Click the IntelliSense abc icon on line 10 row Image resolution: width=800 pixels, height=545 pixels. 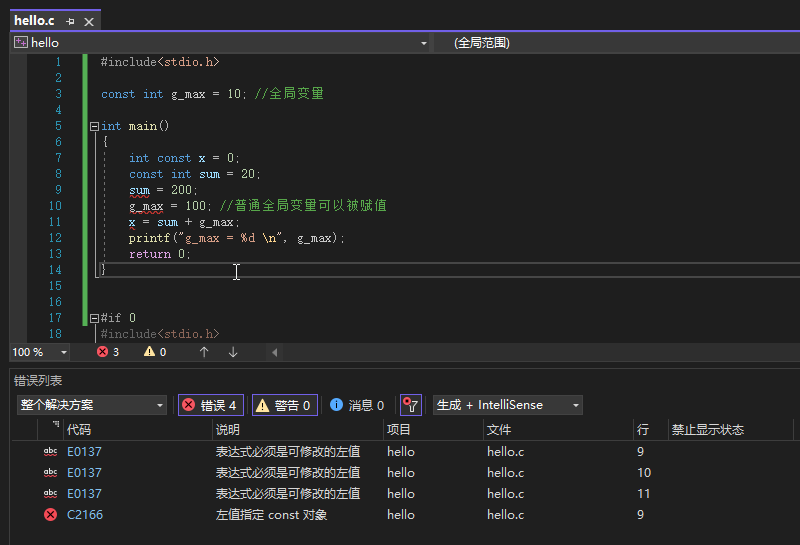click(x=51, y=473)
